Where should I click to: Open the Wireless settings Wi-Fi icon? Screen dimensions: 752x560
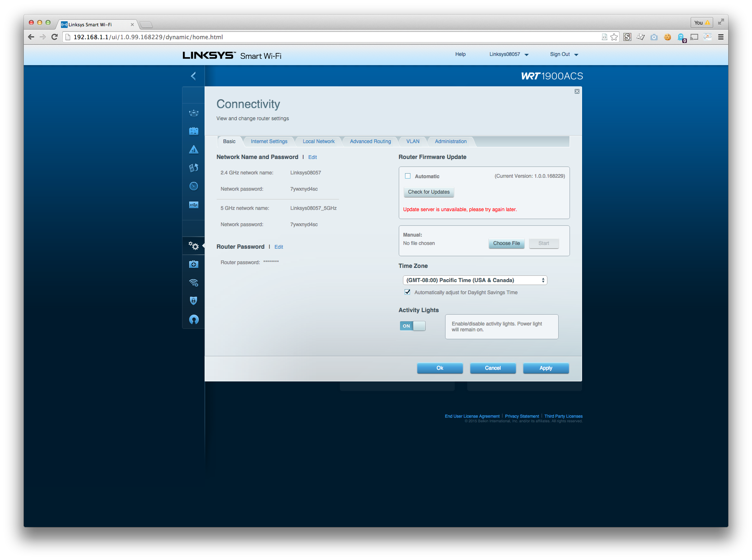click(193, 283)
